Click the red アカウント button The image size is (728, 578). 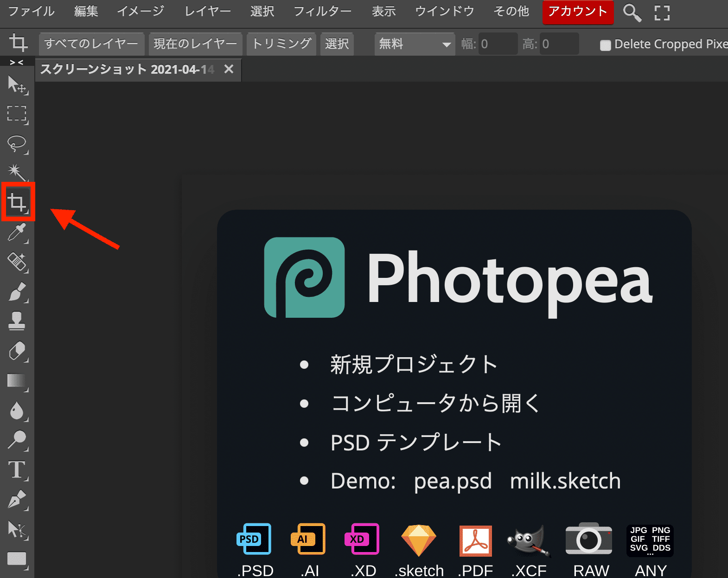tap(578, 12)
